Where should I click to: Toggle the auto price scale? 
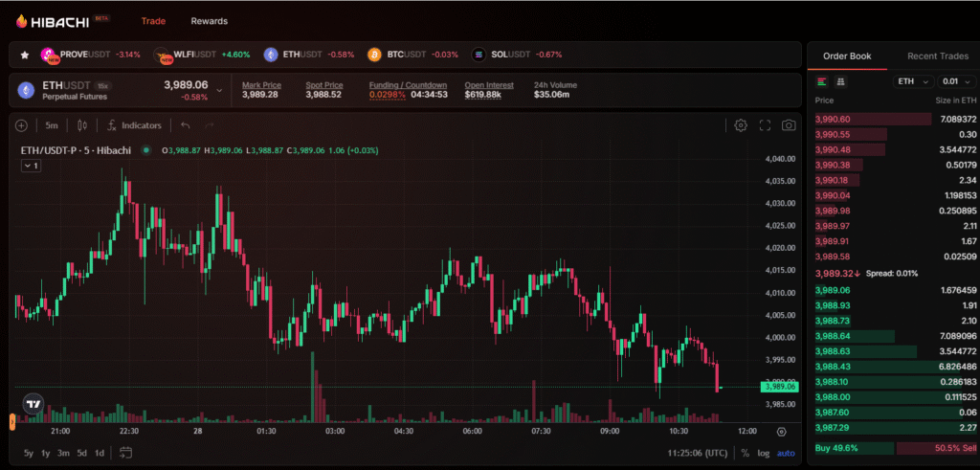(787, 453)
